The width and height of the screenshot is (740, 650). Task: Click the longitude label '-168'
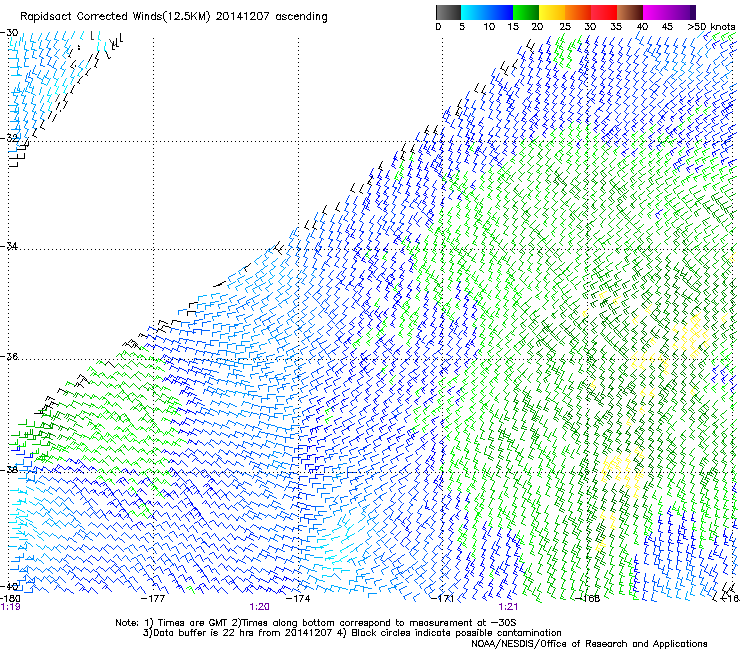588,598
